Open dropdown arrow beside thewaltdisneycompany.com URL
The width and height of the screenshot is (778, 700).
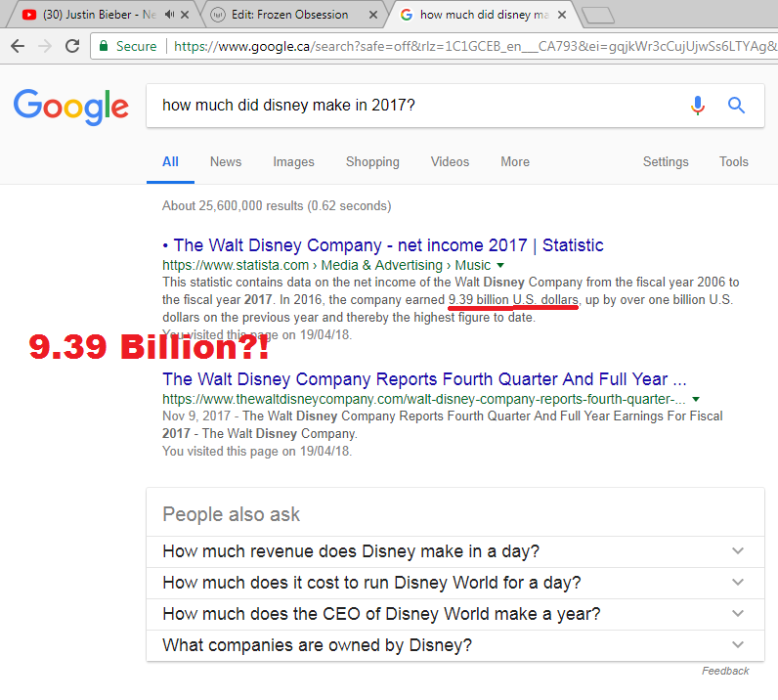(696, 399)
